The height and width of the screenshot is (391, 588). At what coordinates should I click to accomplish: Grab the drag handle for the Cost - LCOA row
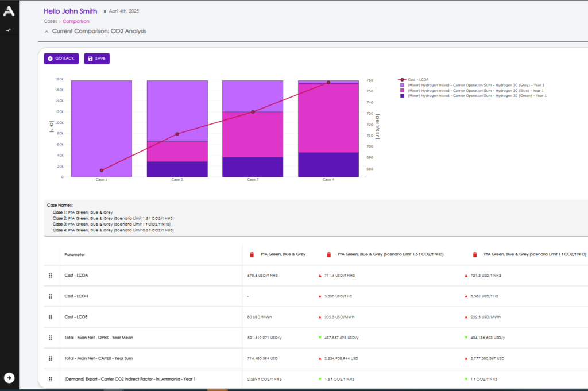pos(51,276)
